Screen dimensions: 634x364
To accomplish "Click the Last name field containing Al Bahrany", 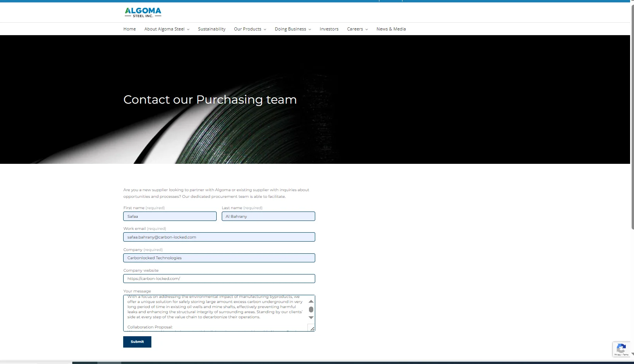I will coord(268,216).
